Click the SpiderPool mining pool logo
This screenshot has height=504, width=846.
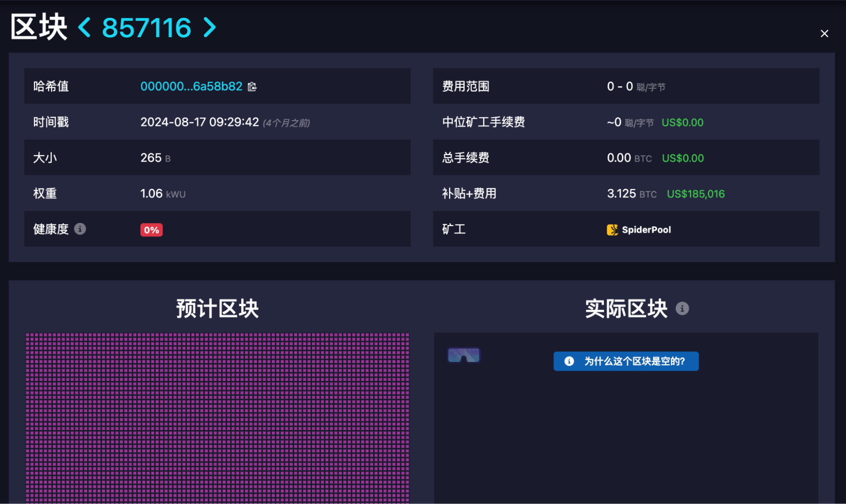pyautogui.click(x=612, y=229)
